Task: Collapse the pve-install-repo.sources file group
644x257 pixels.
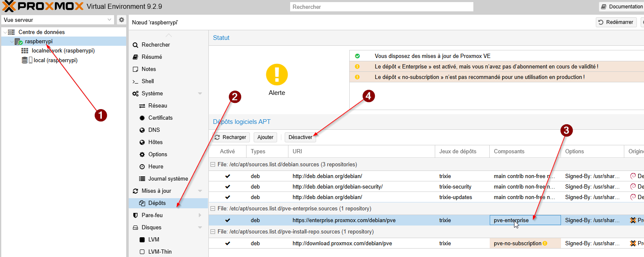Action: [213, 231]
